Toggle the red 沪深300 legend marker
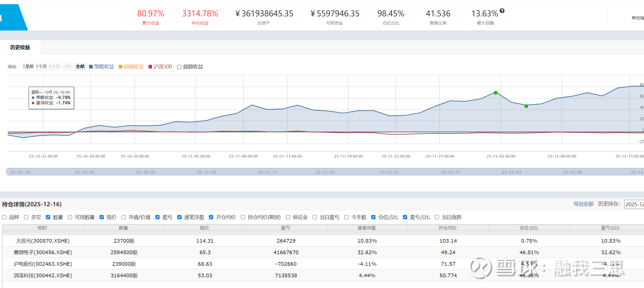 tap(150, 67)
